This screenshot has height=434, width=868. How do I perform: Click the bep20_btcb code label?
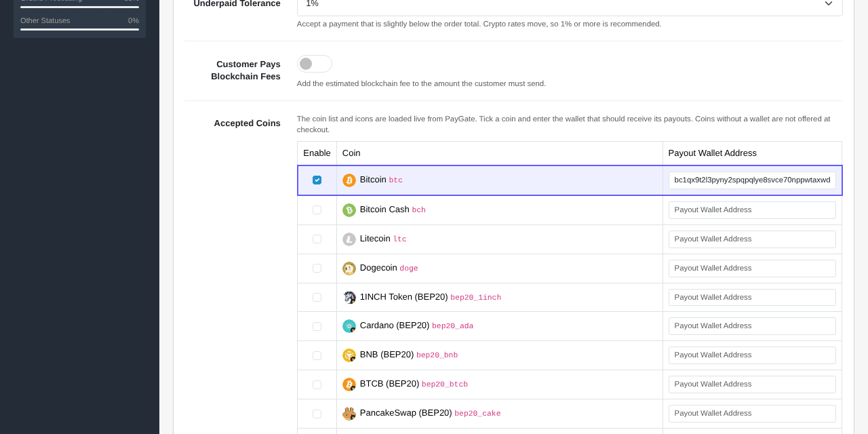[445, 384]
